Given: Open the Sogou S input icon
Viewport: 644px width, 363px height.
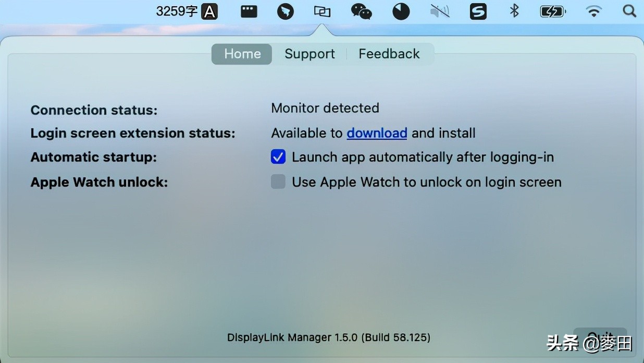Looking at the screenshot, I should 478,11.
